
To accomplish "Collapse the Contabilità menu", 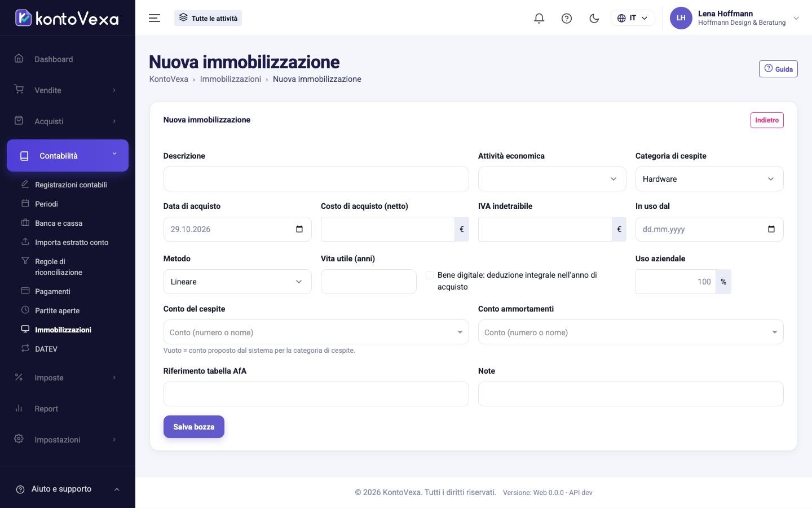I will [68, 155].
